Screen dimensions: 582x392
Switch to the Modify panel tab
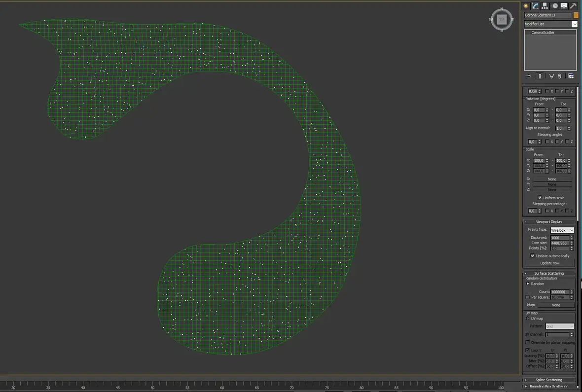(535, 5)
